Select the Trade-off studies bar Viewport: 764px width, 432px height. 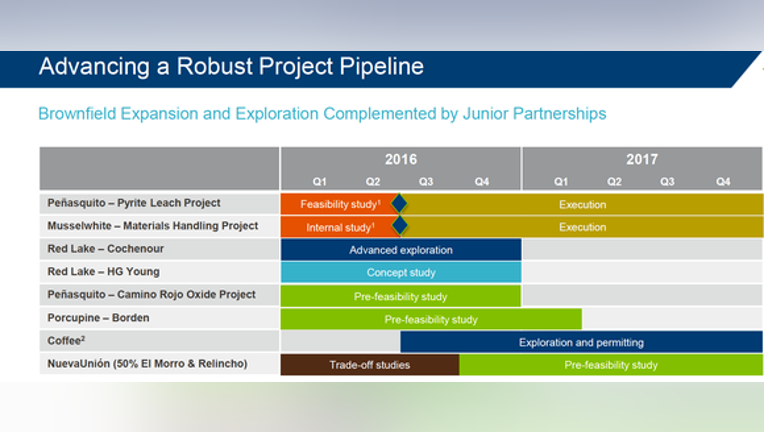coord(370,365)
